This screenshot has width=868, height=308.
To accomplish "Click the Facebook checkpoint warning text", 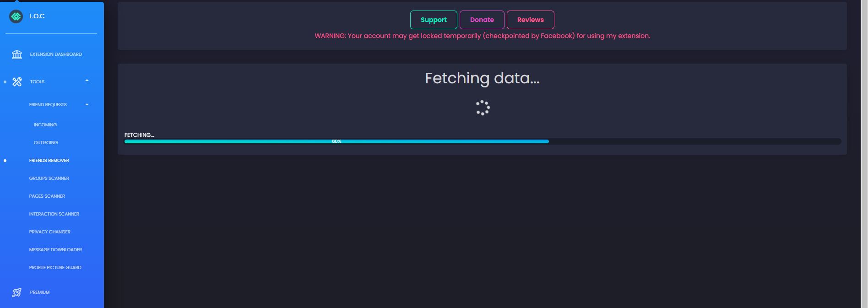I will click(x=482, y=36).
